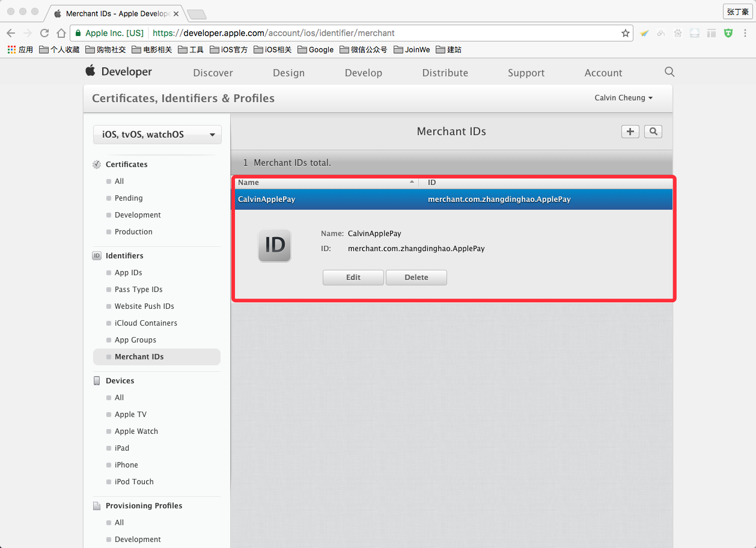
Task: Open the Google bookmarks folder
Action: (x=316, y=49)
